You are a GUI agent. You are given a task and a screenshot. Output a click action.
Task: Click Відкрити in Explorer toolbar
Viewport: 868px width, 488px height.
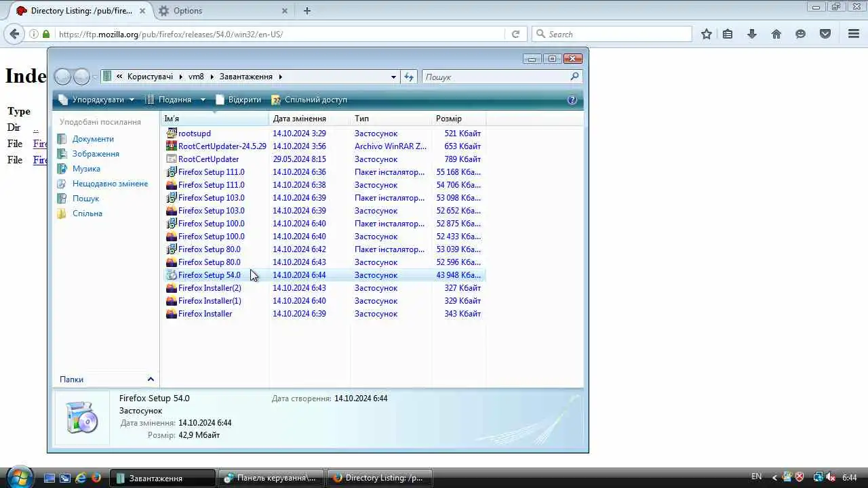238,100
